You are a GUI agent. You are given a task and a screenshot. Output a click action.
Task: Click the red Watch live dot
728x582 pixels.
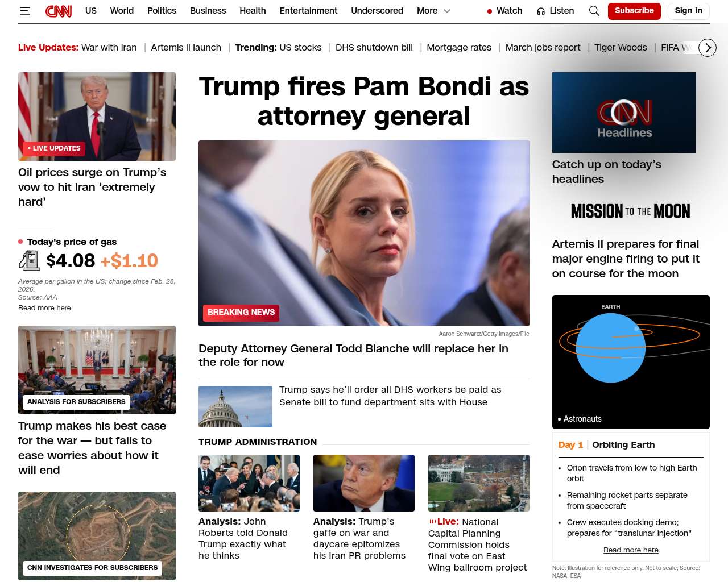click(489, 11)
